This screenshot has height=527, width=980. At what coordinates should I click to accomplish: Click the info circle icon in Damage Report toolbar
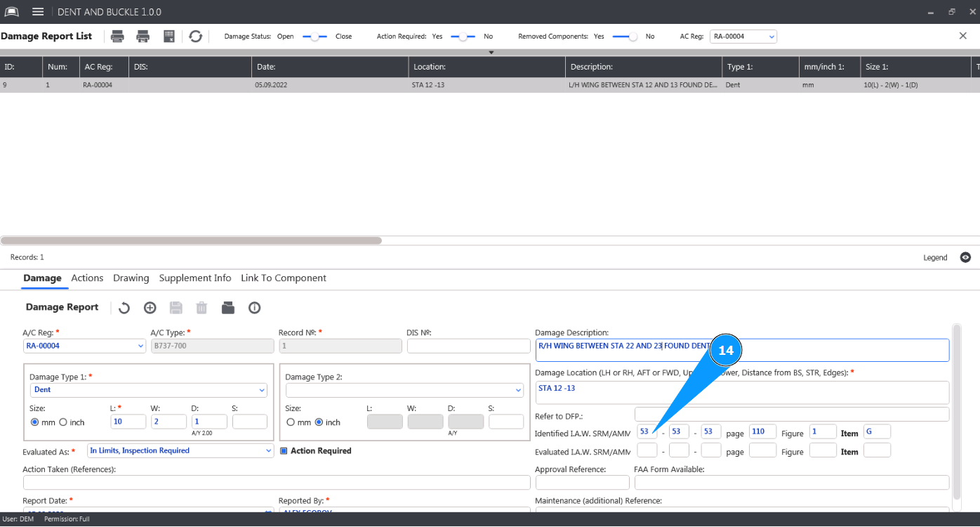pos(254,308)
